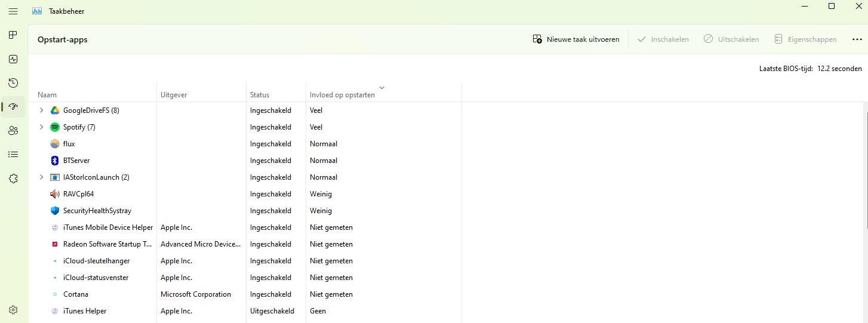Expand the GoogleDriveFS group
Screen dimensions: 868x323
[x=41, y=110]
